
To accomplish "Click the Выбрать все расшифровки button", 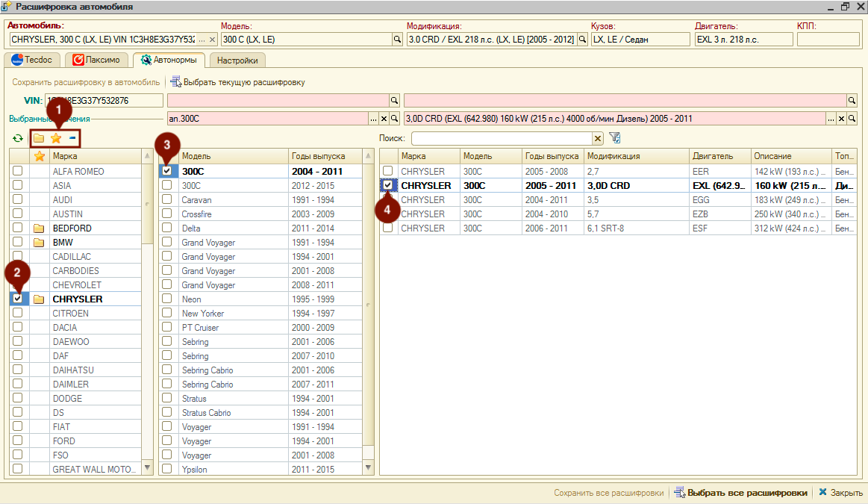I will click(740, 492).
